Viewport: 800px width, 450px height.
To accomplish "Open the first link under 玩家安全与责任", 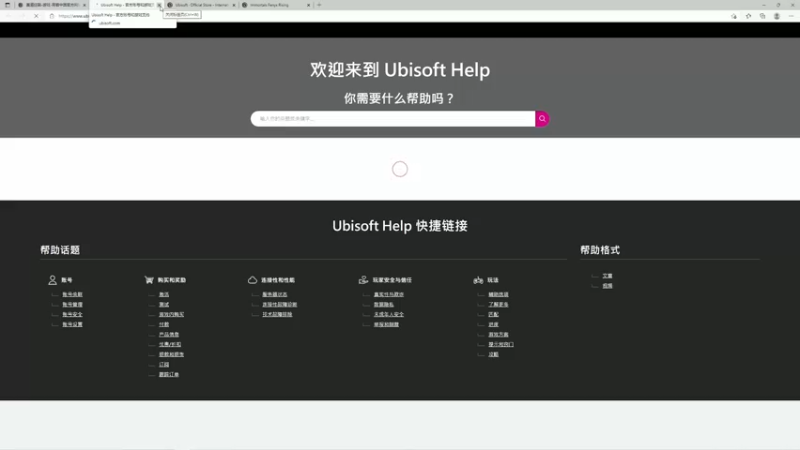I will pos(389,294).
